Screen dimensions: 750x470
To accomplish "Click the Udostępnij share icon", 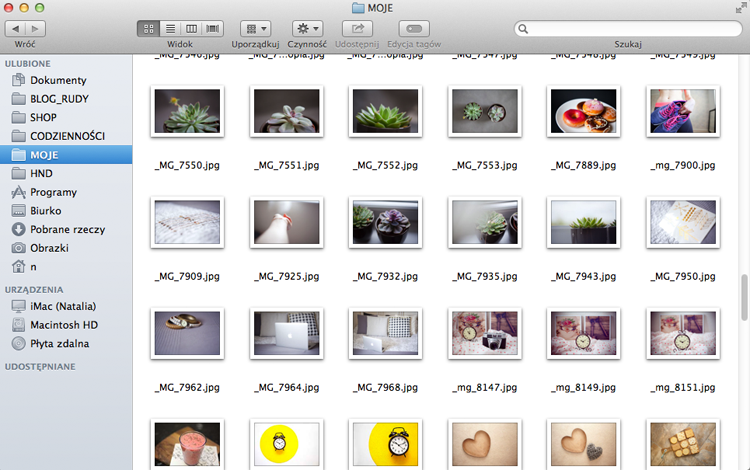I will click(x=357, y=29).
